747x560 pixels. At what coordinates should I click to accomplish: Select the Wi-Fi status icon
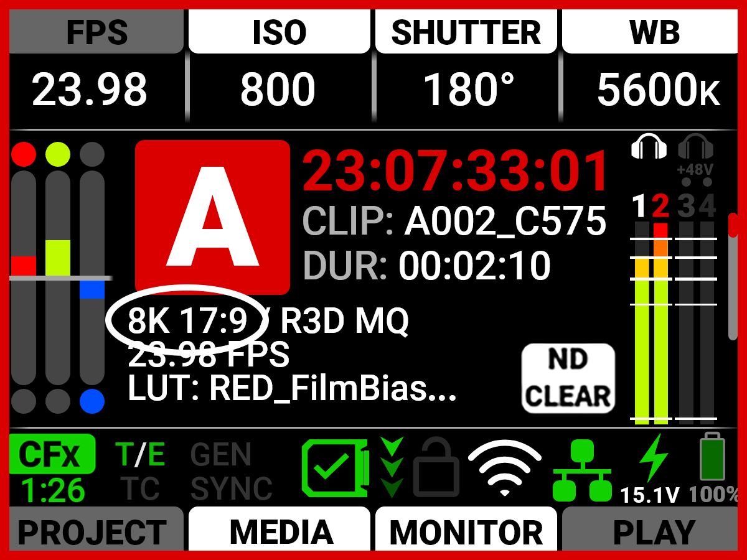(505, 469)
